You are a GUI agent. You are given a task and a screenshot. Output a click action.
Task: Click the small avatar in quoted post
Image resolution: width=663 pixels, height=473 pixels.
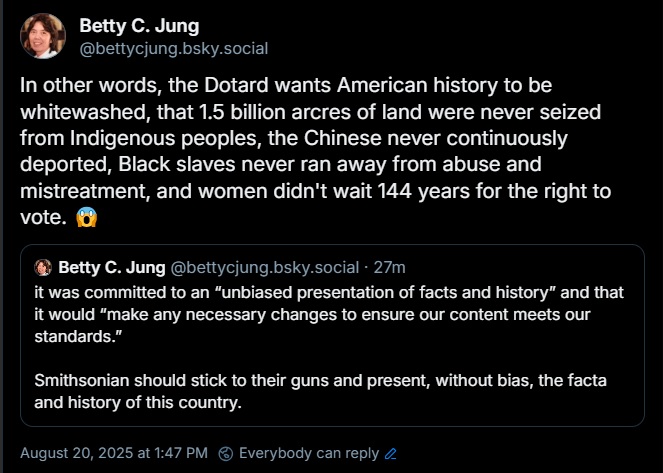pyautogui.click(x=43, y=268)
